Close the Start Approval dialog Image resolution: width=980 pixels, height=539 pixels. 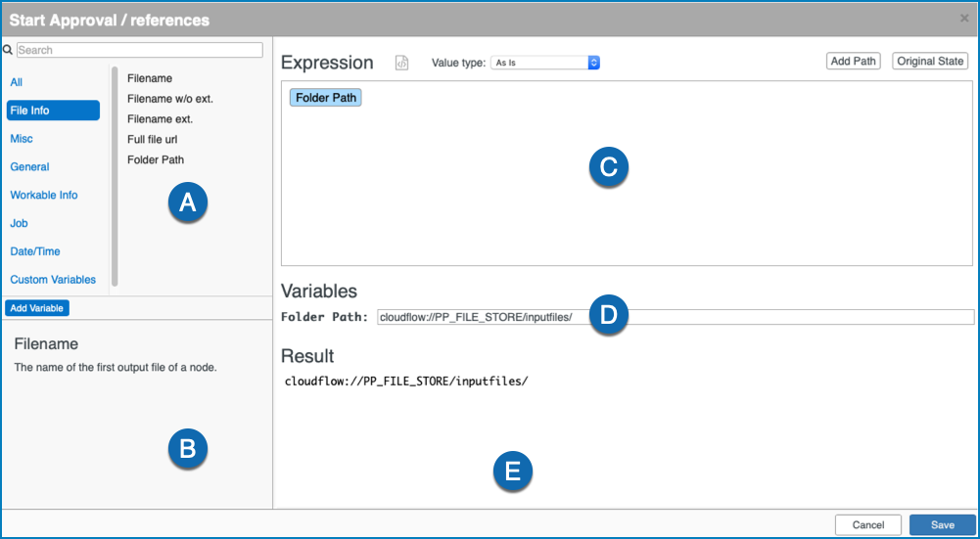[x=964, y=19]
